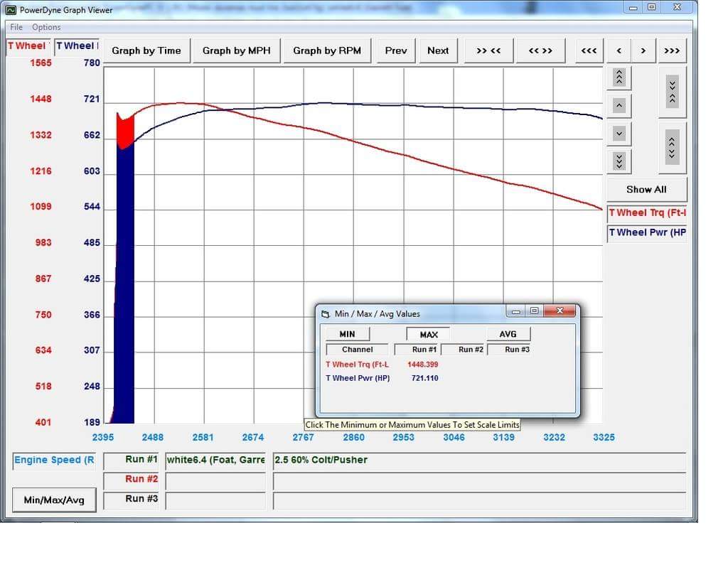Click the horizontal zoom-in '>> <<' button

(x=488, y=50)
